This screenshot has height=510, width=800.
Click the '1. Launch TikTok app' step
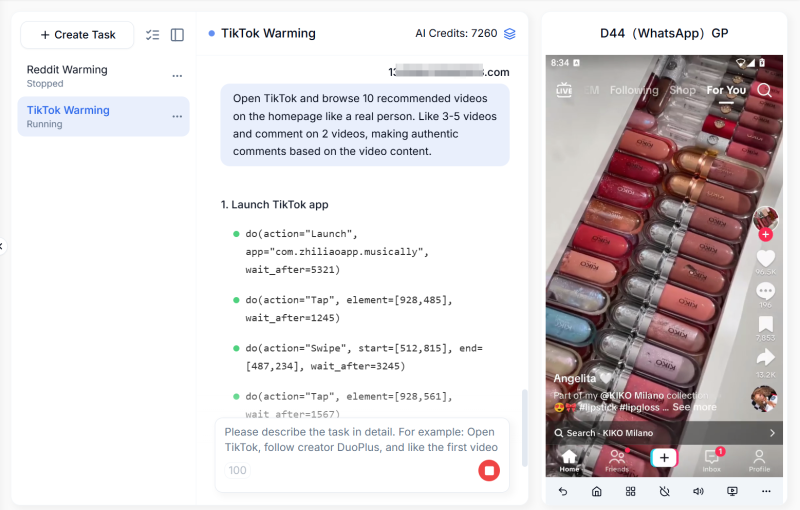(x=274, y=205)
